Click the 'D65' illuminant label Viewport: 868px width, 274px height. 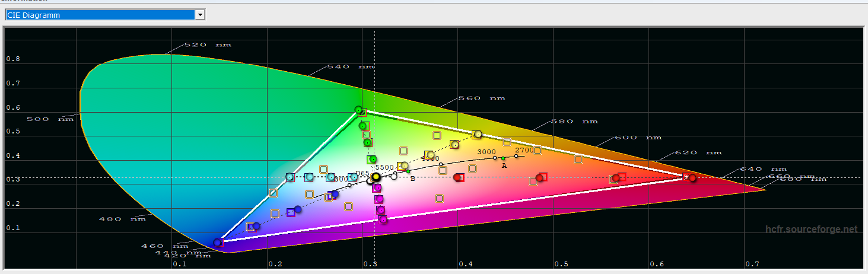tap(362, 173)
